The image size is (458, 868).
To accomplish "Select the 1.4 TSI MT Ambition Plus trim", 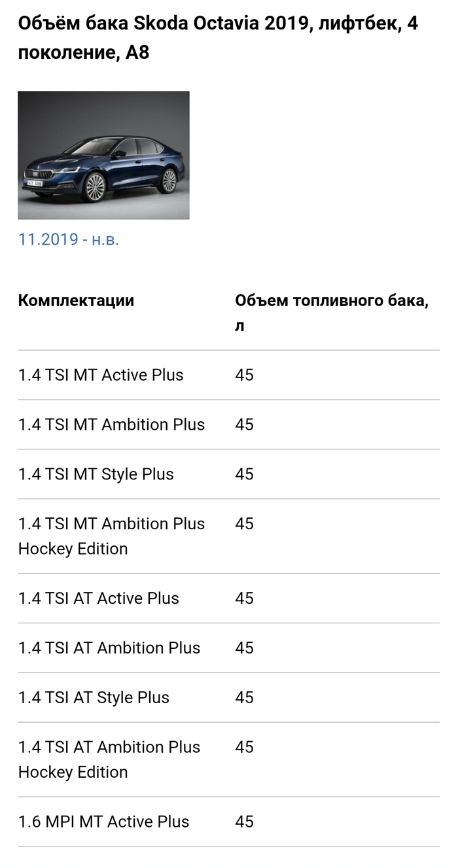I will tap(111, 425).
